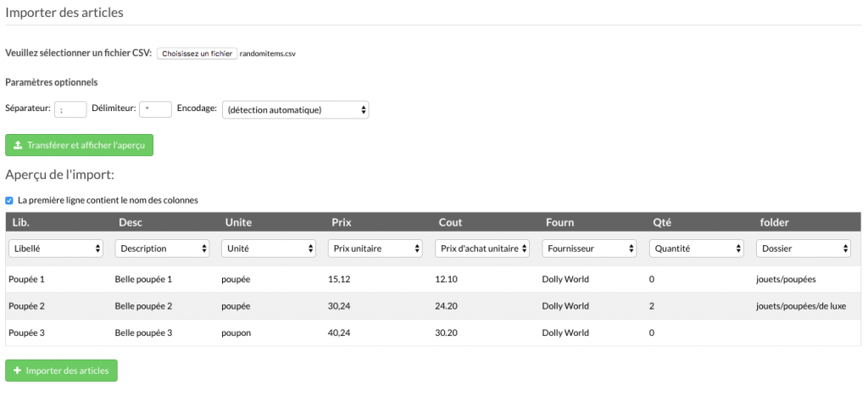Click the green 'Importer des articles' button

click(61, 371)
